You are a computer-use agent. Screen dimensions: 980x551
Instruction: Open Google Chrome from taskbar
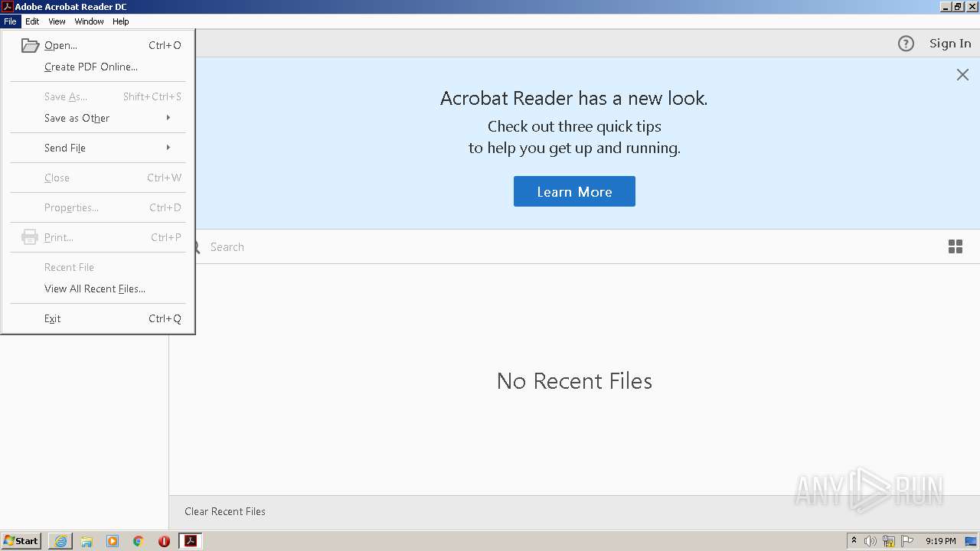[139, 541]
